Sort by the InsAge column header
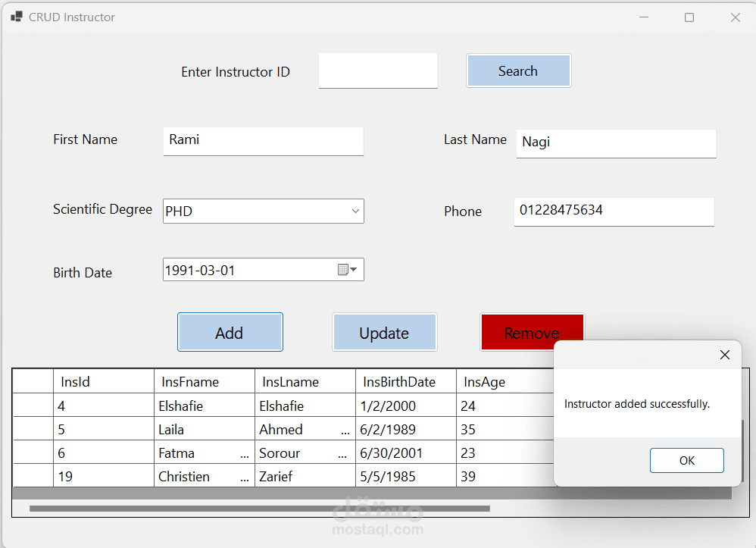 [505, 381]
